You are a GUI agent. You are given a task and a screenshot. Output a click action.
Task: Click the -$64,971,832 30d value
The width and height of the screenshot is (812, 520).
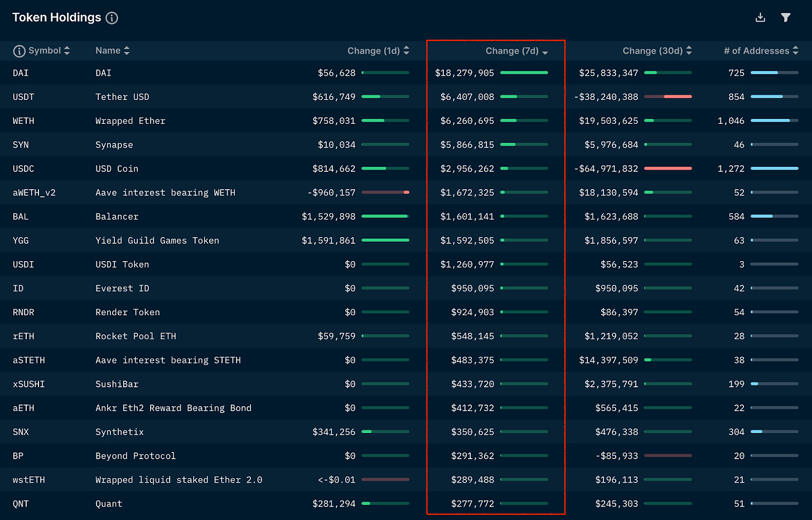pyautogui.click(x=606, y=169)
